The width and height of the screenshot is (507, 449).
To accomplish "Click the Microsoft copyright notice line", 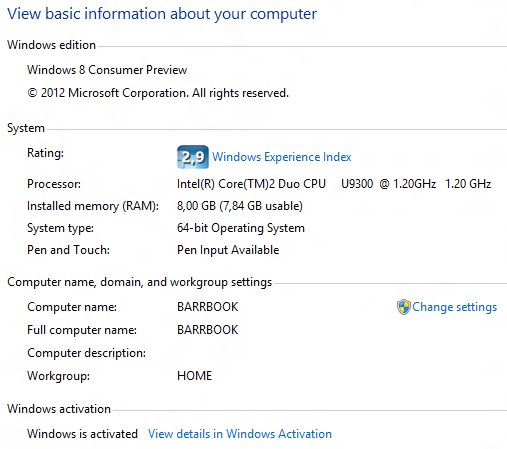I will click(158, 93).
